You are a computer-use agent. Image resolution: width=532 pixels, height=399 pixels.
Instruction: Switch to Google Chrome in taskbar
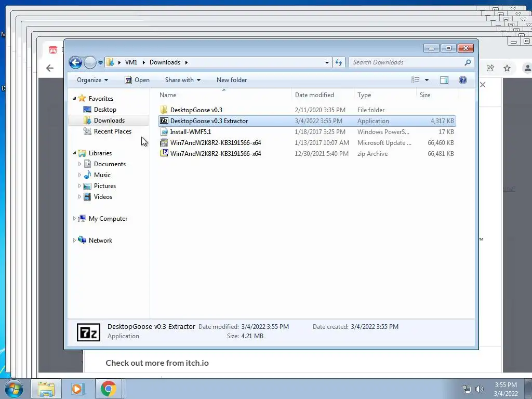[x=108, y=389]
